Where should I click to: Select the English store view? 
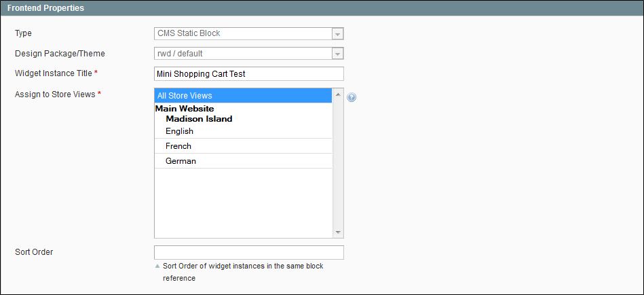[243, 131]
